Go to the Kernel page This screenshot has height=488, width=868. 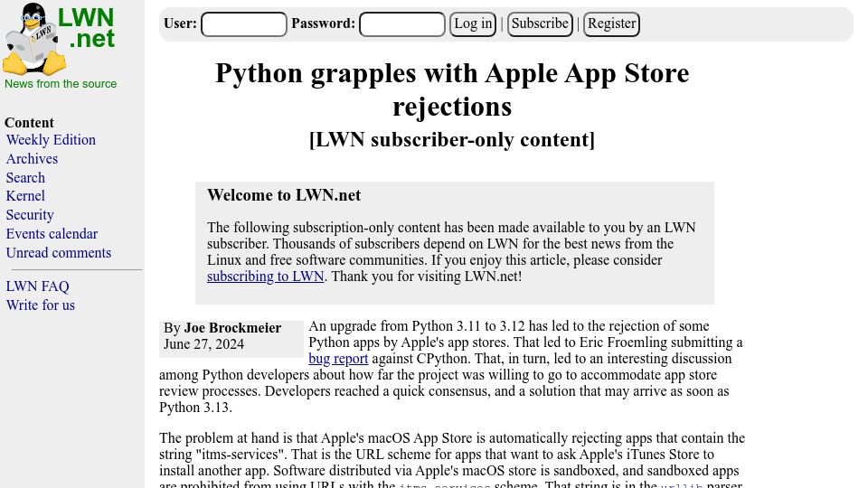pyautogui.click(x=25, y=196)
